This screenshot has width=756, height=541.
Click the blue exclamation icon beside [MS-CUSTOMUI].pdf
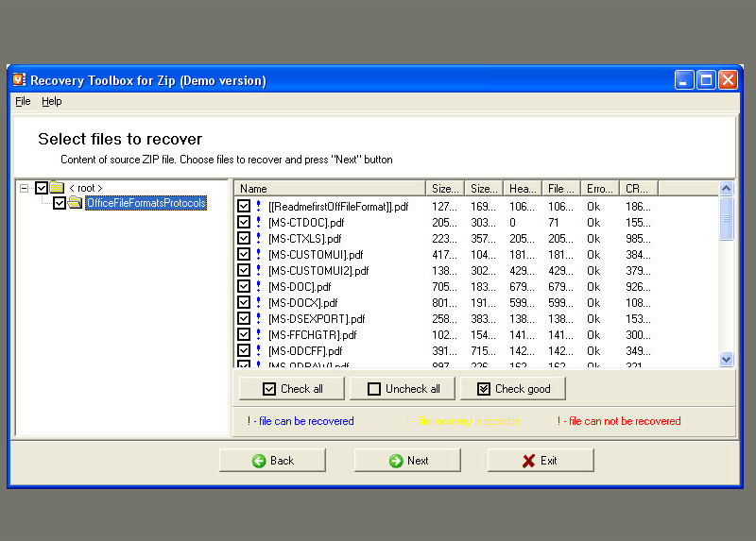[x=258, y=254]
